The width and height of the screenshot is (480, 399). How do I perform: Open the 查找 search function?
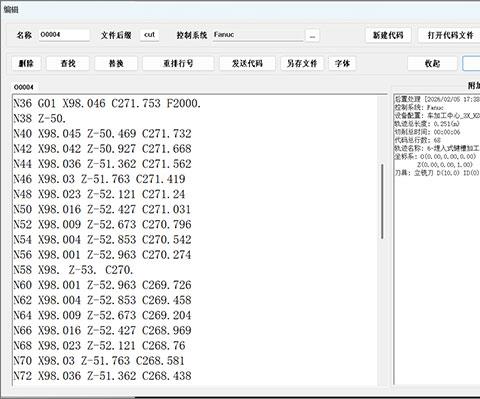(x=68, y=63)
